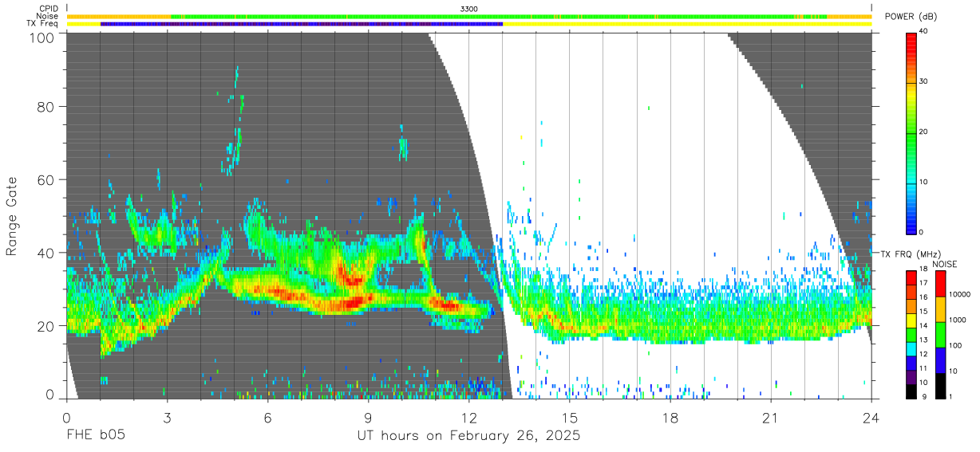Image resolution: width=980 pixels, height=452 pixels.
Task: Click the hour 9 tick label on the time axis
Action: 368,418
